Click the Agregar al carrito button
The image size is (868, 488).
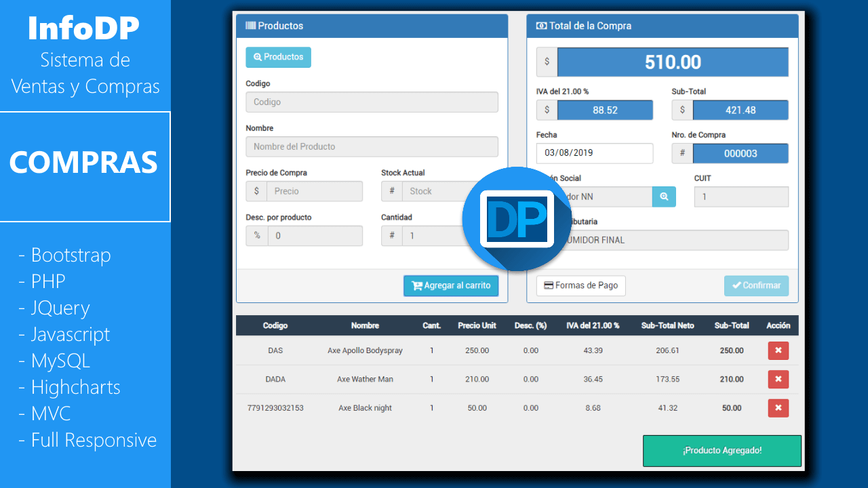[451, 286]
